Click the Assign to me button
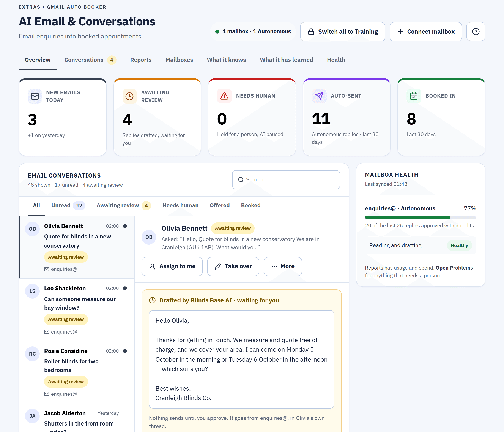Image resolution: width=504 pixels, height=432 pixels. pyautogui.click(x=172, y=266)
